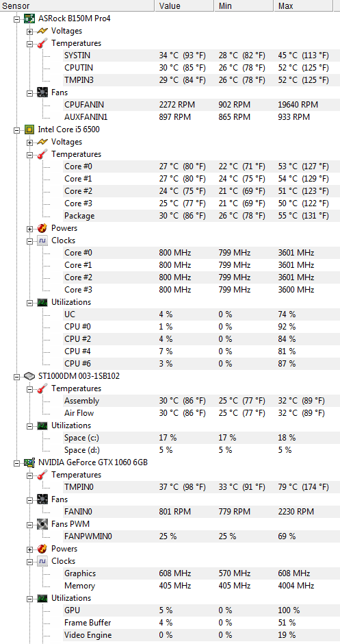This screenshot has width=340, height=644.
Task: Collapse the hard drive Temperatures node
Action: pyautogui.click(x=29, y=388)
